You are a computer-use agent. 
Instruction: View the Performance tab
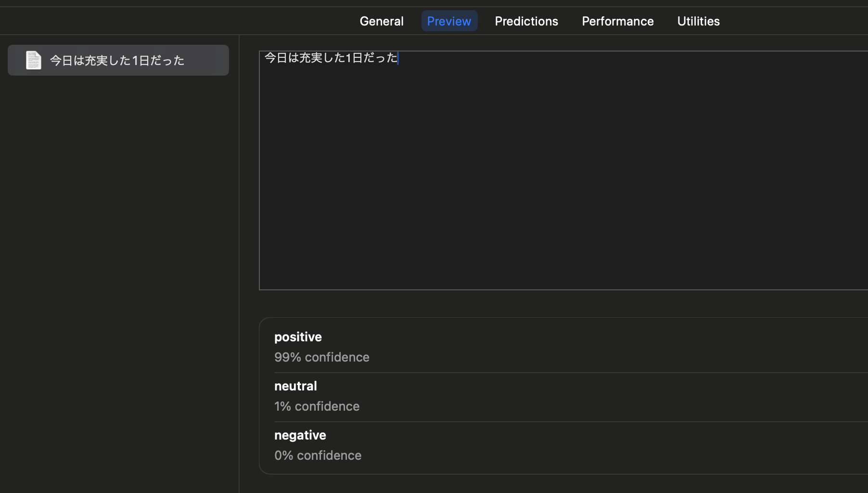[x=617, y=21]
